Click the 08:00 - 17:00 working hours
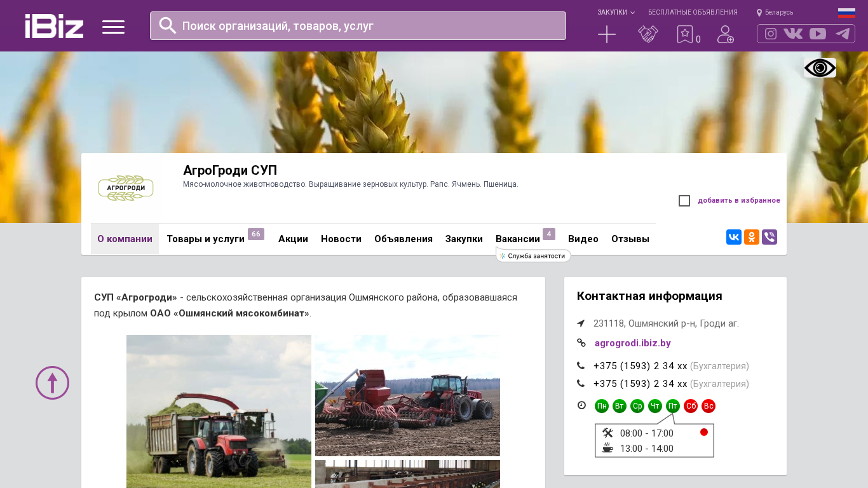Image resolution: width=868 pixels, height=488 pixels. (x=647, y=433)
